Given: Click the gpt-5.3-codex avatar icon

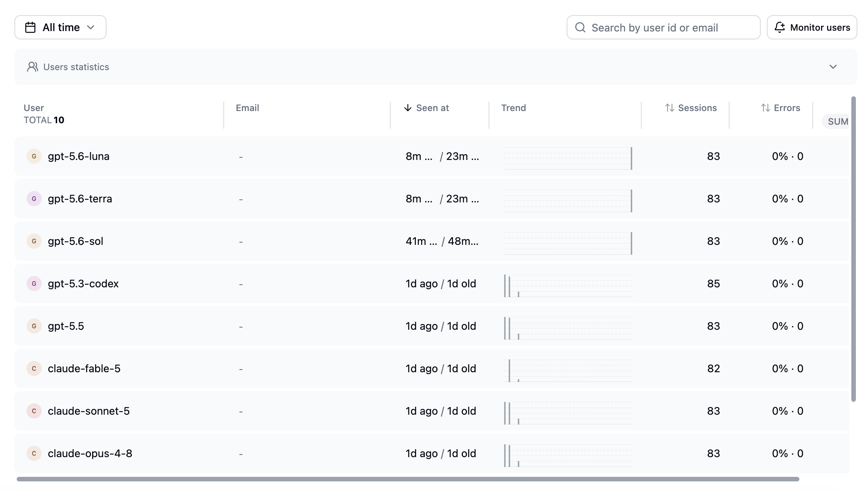Looking at the screenshot, I should pos(34,284).
